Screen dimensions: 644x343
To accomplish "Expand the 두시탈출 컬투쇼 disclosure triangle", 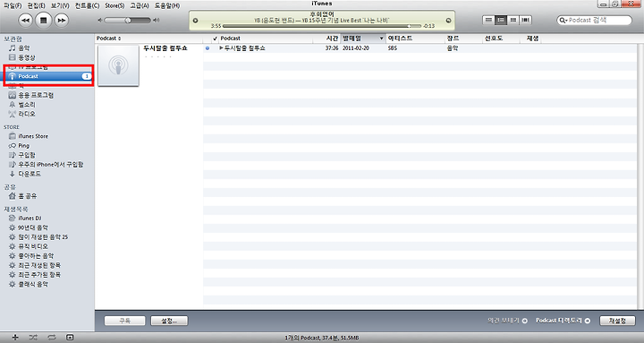I will [222, 48].
